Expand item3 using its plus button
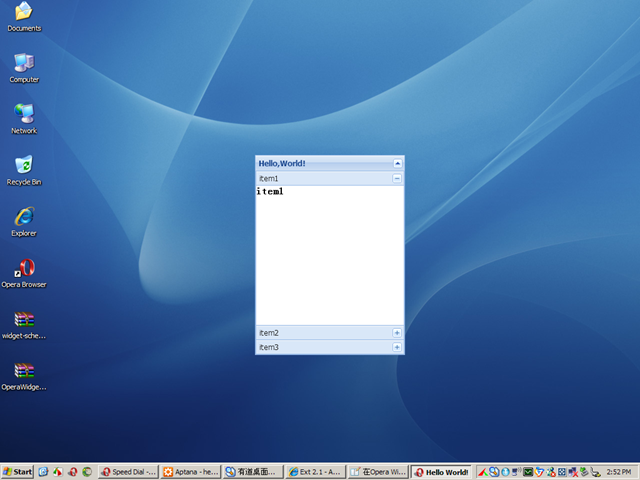Image resolution: width=640 pixels, height=480 pixels. (x=397, y=347)
